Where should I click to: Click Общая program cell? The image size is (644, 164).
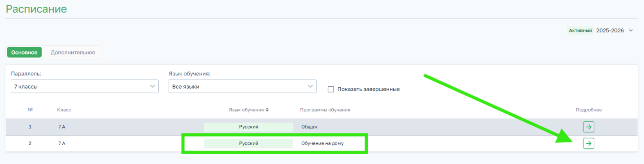309,127
